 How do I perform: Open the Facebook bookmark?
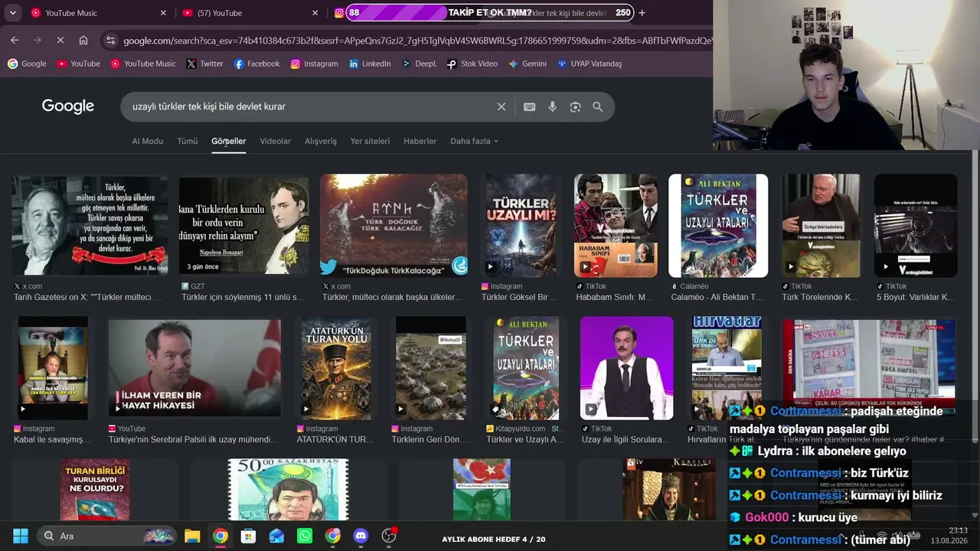[256, 64]
